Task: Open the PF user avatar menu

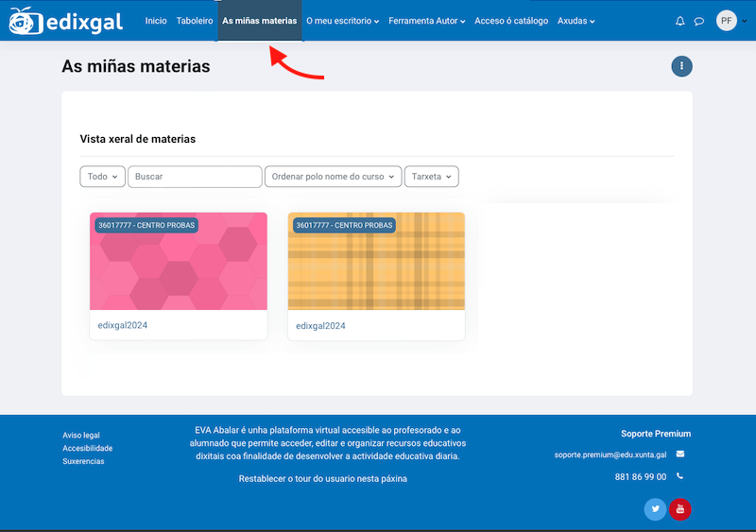Action: [x=727, y=21]
